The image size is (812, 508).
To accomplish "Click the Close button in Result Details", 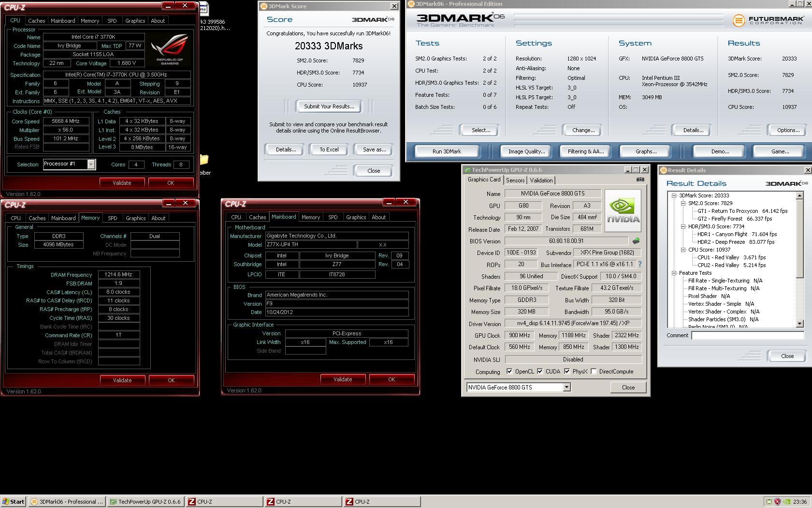I will click(x=787, y=356).
